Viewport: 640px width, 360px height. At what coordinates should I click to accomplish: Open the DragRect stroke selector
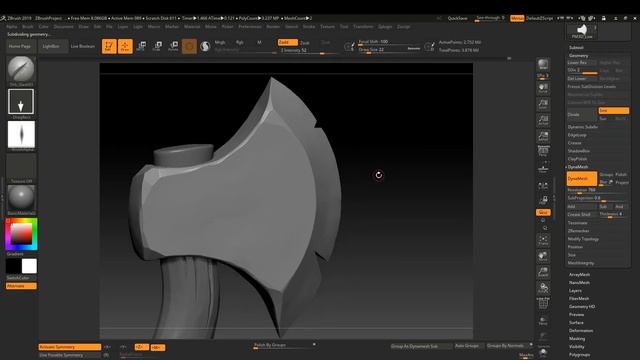point(21,102)
